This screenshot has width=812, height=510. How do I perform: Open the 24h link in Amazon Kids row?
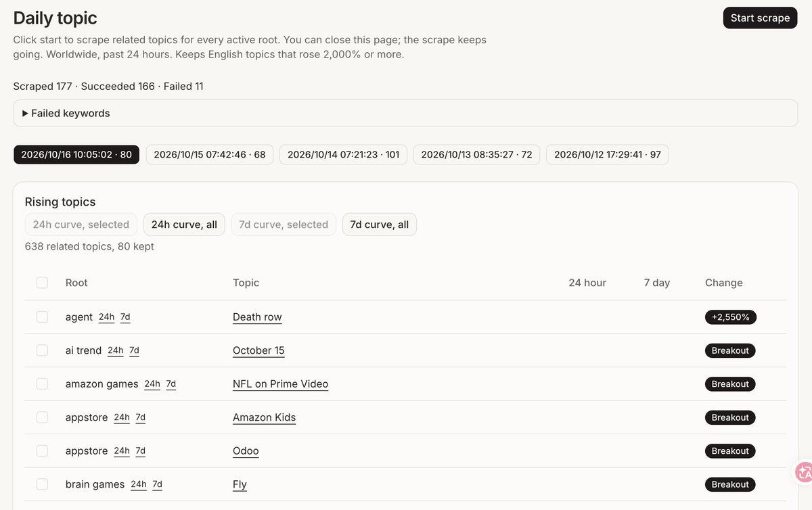pyautogui.click(x=122, y=417)
